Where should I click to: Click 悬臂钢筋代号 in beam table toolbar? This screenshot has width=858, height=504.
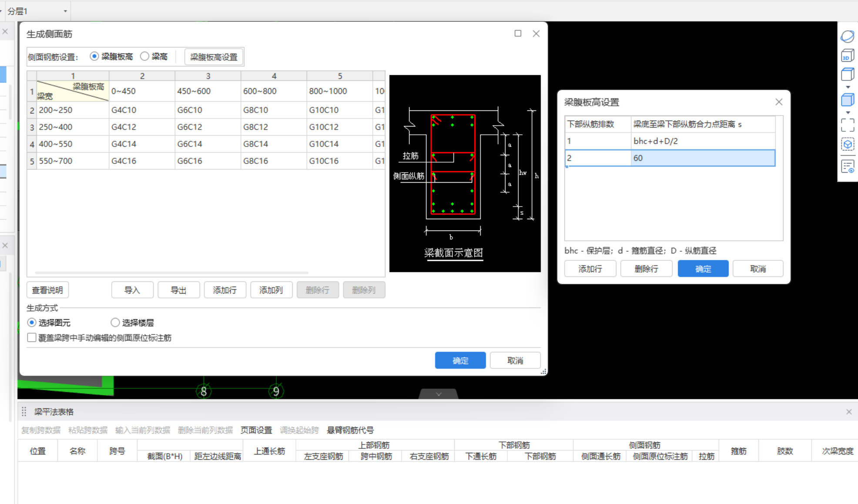tap(350, 430)
